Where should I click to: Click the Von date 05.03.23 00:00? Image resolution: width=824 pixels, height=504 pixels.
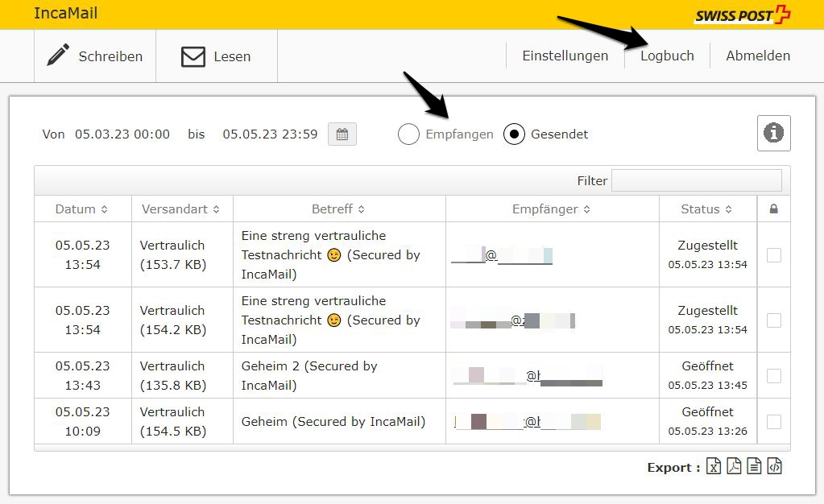[122, 134]
